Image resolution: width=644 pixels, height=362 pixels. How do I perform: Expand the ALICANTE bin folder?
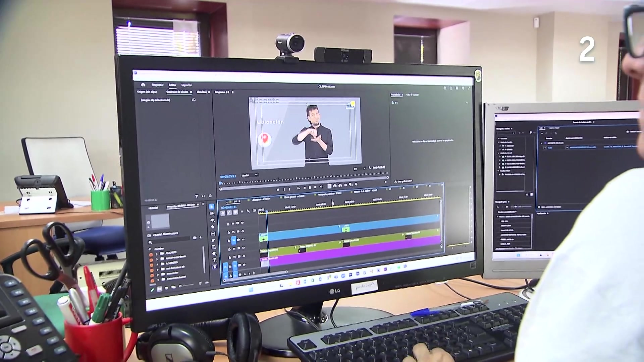point(156,254)
